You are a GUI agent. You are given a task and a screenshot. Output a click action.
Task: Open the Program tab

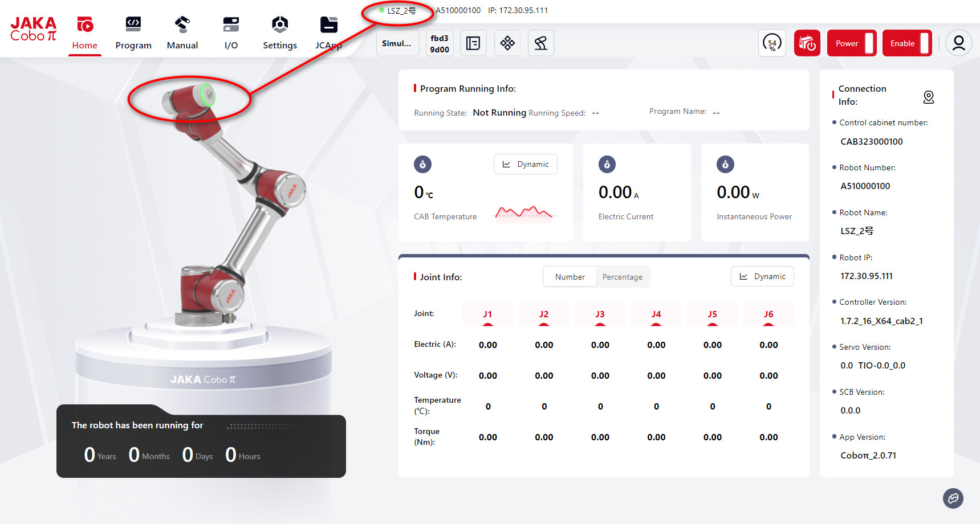(x=133, y=33)
